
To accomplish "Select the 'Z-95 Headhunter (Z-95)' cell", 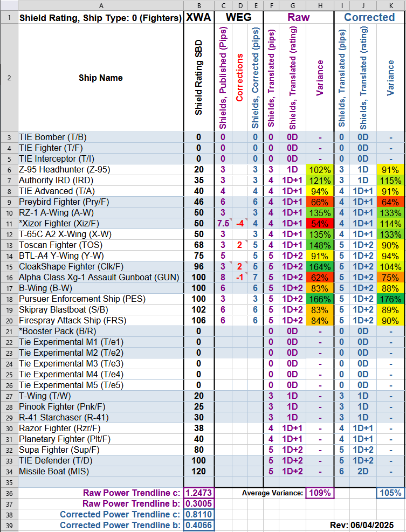I will [x=101, y=170].
